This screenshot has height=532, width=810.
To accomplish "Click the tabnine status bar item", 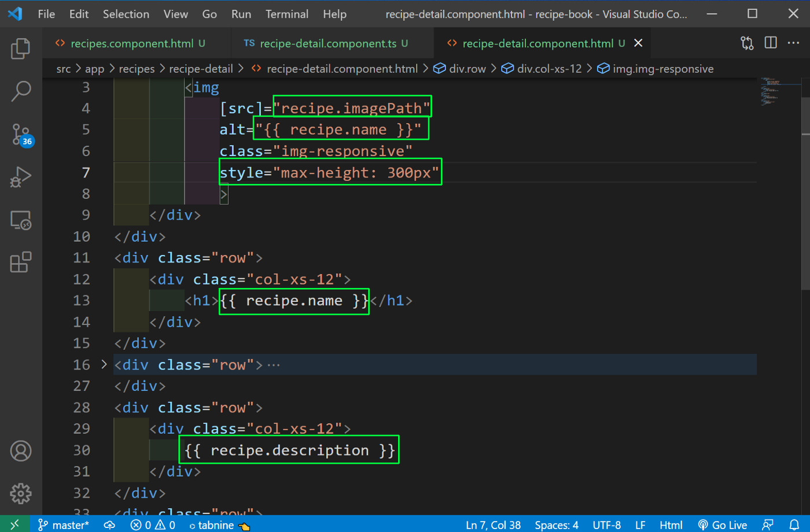I will coord(219,525).
